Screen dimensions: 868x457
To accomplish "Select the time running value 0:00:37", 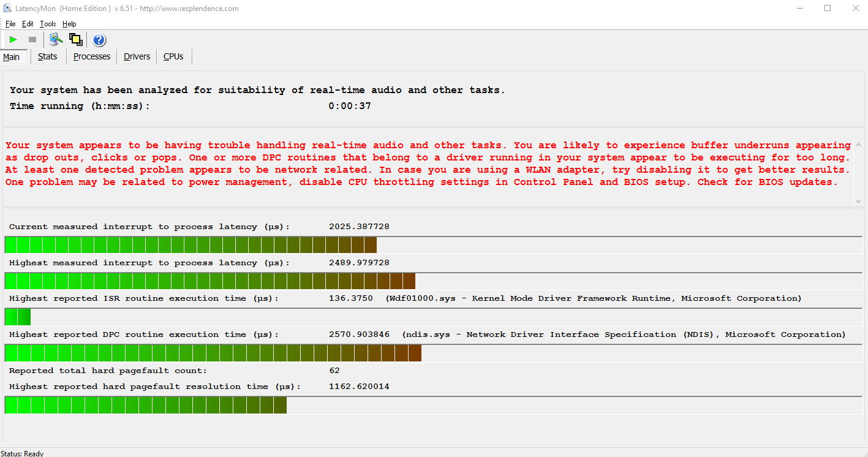I will point(350,106).
